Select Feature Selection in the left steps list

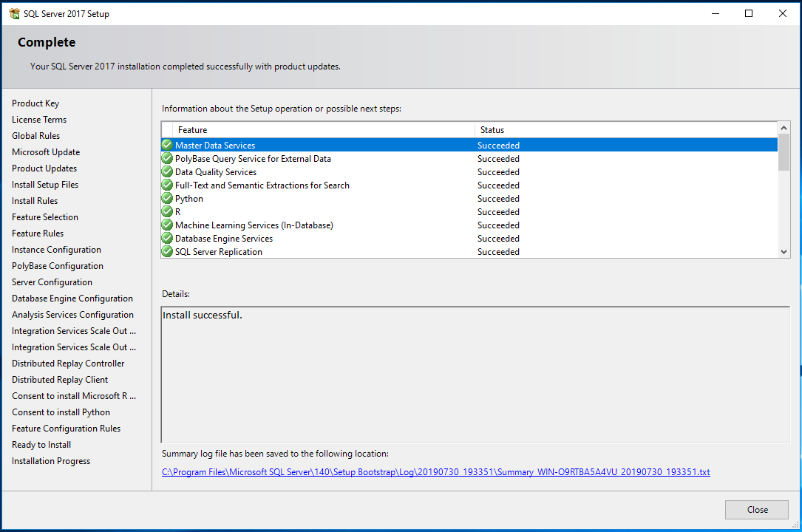[45, 217]
